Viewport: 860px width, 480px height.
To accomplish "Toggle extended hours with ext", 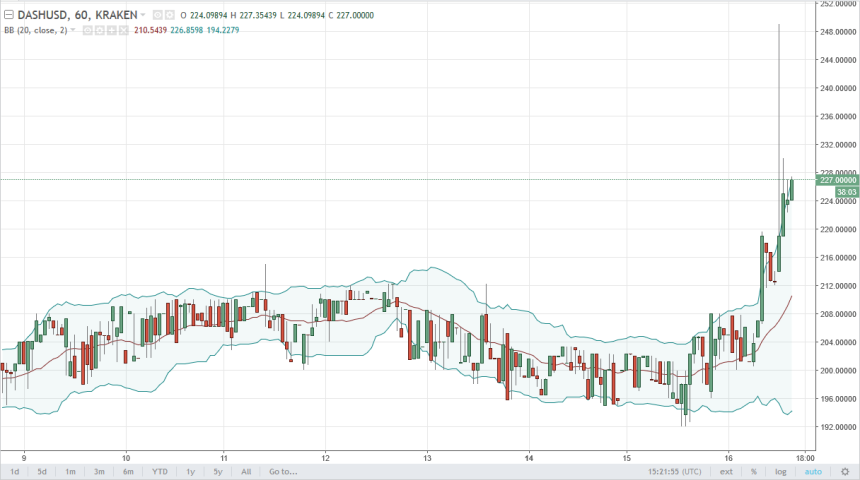I will click(x=726, y=471).
